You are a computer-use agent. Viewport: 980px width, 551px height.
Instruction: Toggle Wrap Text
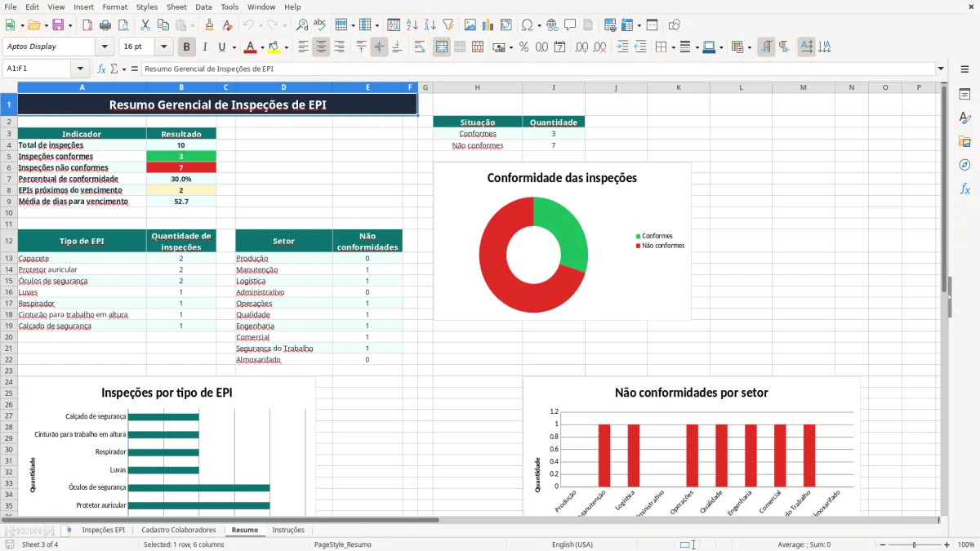420,47
